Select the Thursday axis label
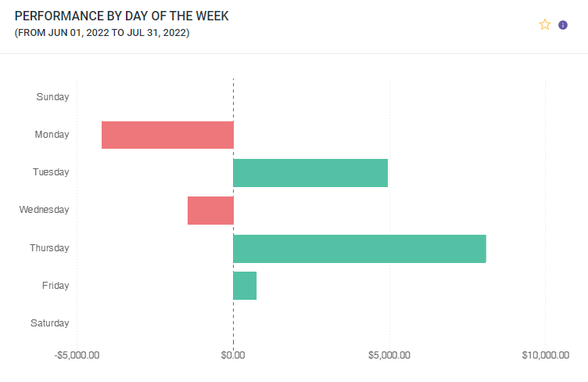The width and height of the screenshot is (588, 382). pos(49,248)
